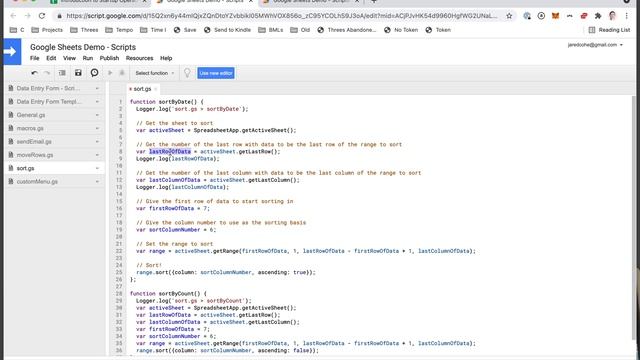Click the lightbulb hint icon

[187, 73]
